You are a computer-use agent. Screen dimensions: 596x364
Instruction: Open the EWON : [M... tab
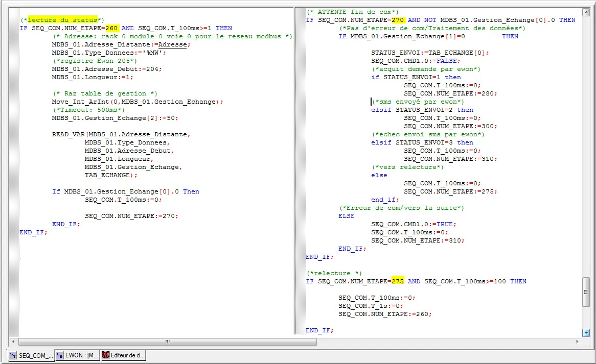coord(78,356)
